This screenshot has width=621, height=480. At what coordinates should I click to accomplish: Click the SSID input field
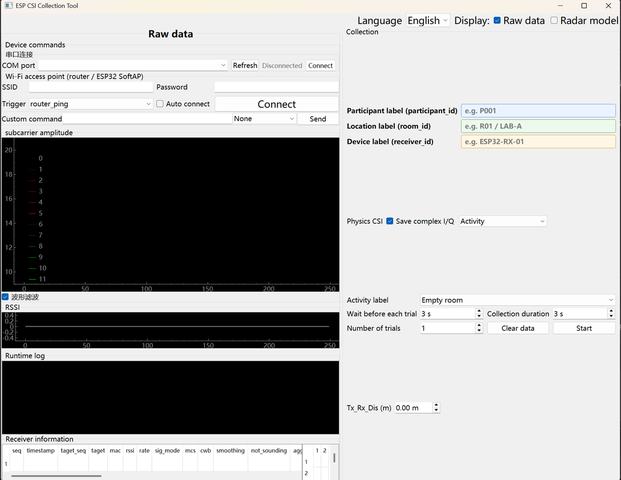point(91,87)
